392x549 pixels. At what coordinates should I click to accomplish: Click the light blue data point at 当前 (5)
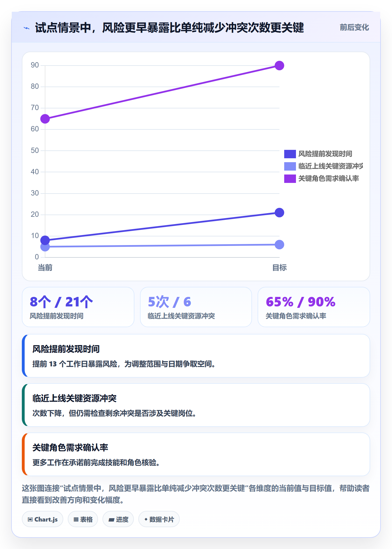45,247
